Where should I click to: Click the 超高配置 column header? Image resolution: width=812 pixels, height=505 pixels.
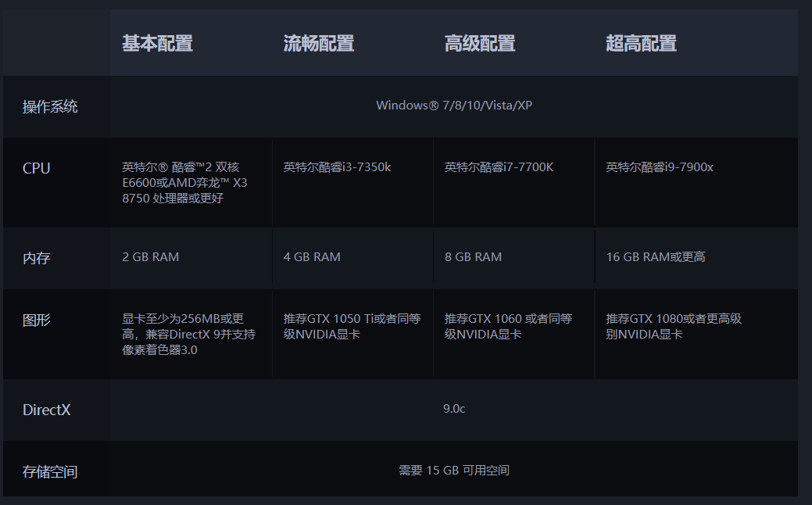pos(641,44)
